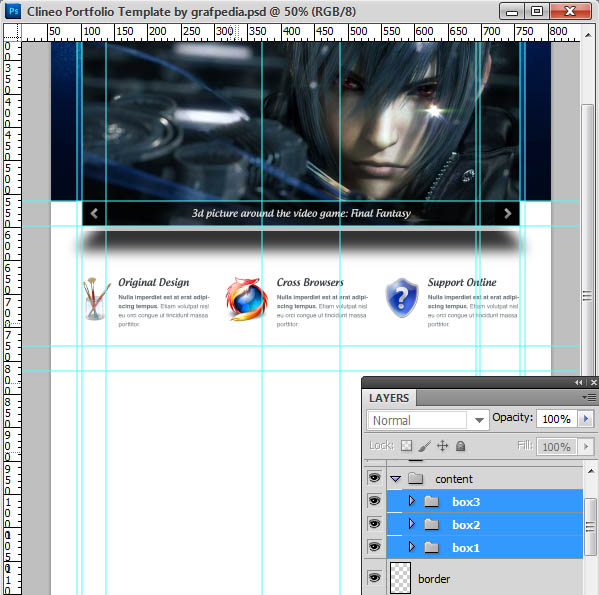Collapse the Layers panel with double-arrow icon

click(578, 382)
